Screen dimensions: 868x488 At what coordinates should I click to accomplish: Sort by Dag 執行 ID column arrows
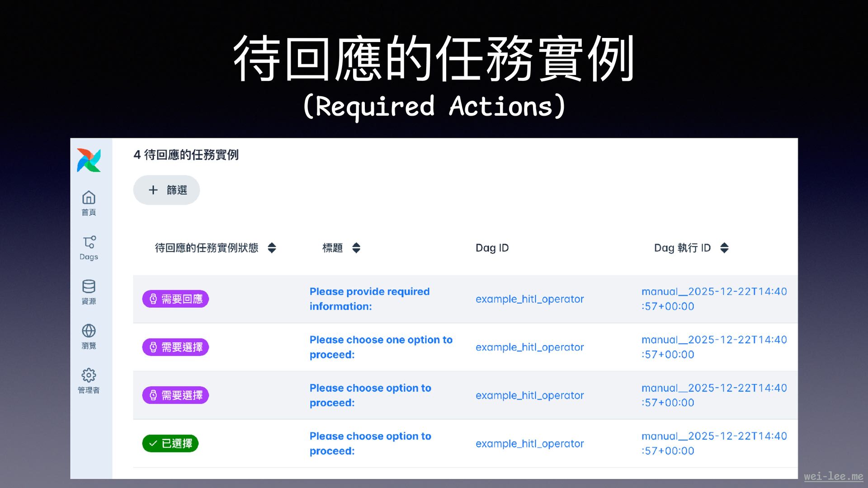coord(724,248)
